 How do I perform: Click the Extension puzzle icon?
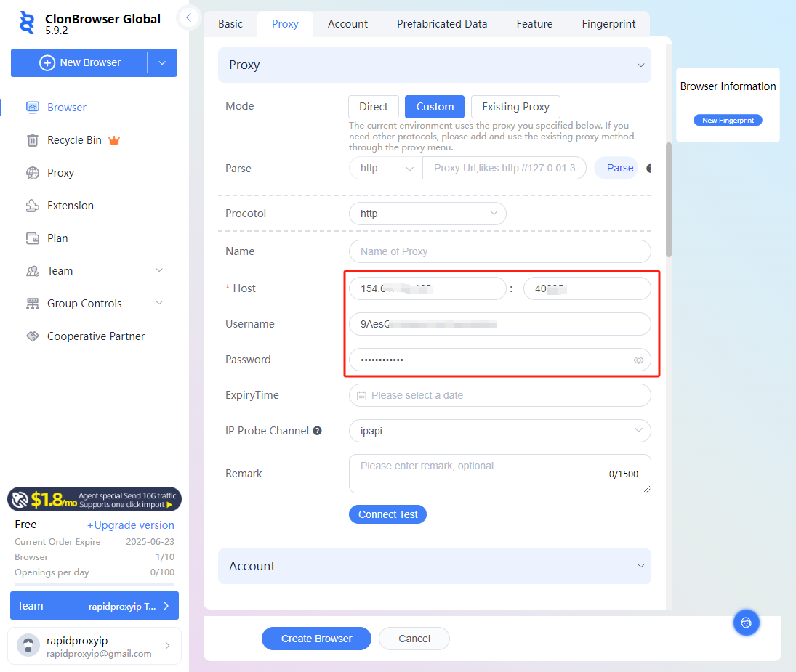point(33,206)
